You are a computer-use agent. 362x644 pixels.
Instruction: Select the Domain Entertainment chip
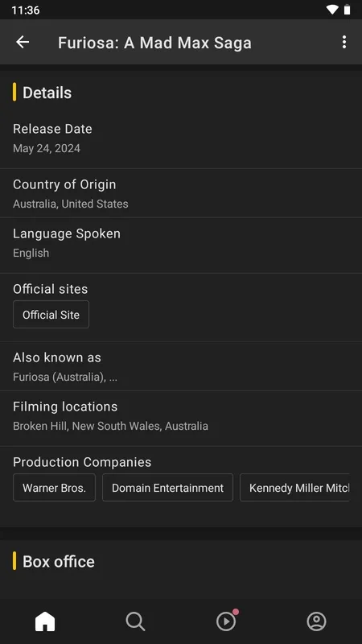(167, 488)
